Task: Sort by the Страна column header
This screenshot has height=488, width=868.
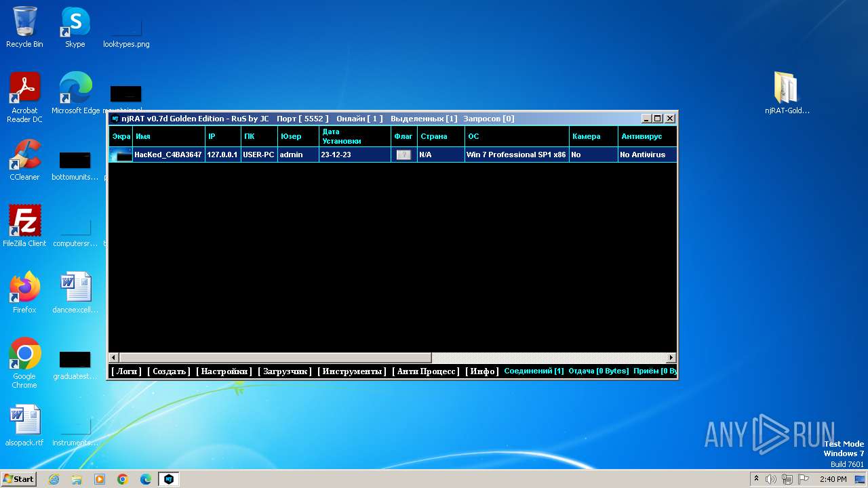Action: tap(441, 136)
